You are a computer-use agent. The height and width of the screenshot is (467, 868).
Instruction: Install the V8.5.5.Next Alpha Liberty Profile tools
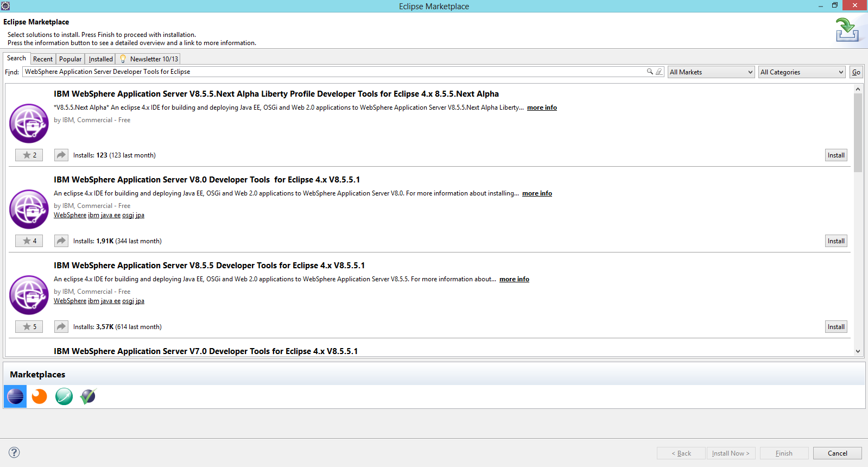(x=836, y=155)
